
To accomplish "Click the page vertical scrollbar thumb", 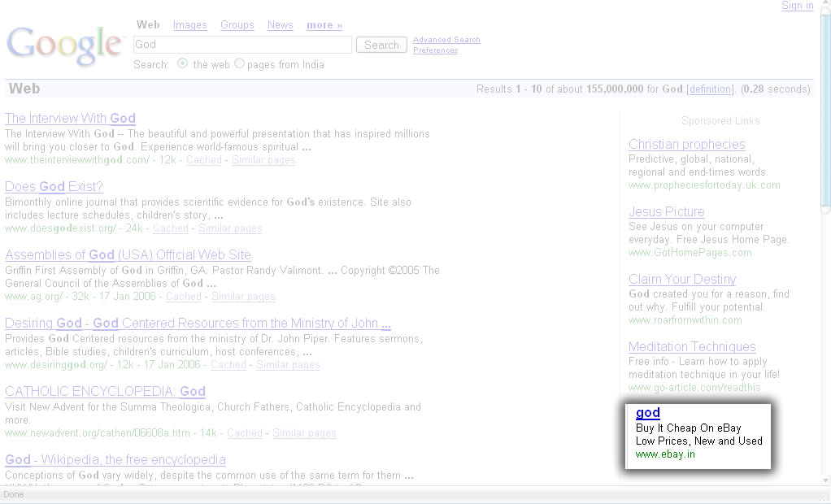I will pyautogui.click(x=825, y=111).
